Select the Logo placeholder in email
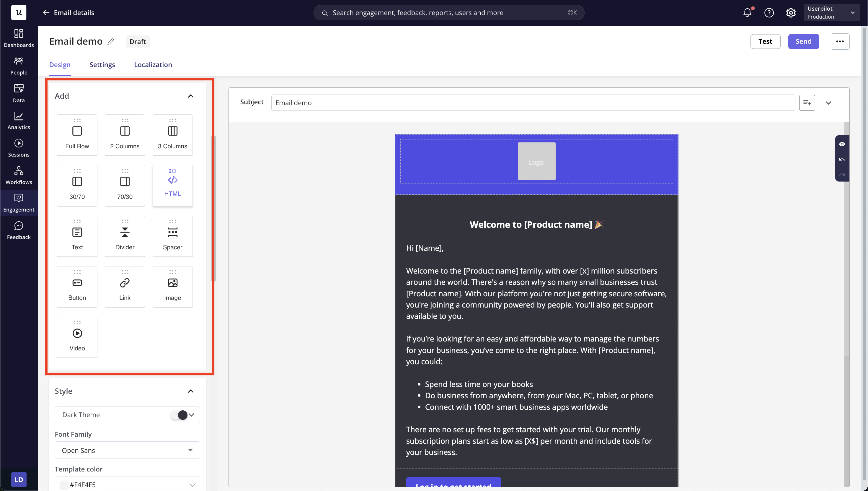The width and height of the screenshot is (868, 491). pos(536,161)
